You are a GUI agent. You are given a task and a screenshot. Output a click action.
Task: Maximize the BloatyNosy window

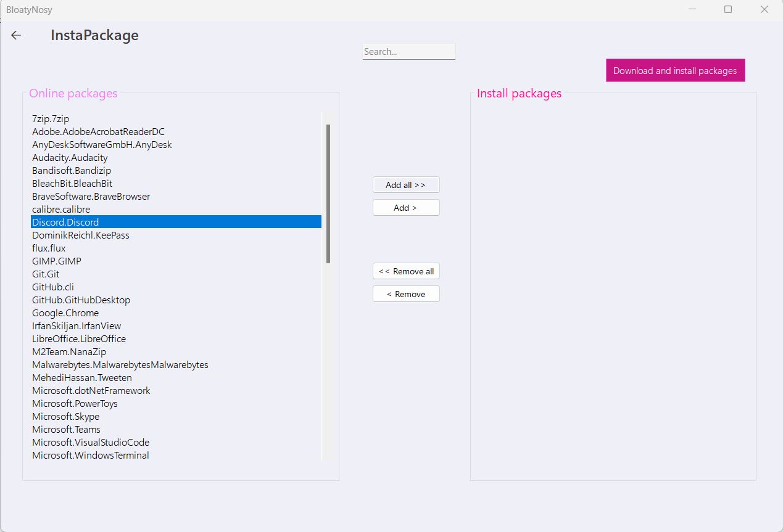[x=728, y=9]
